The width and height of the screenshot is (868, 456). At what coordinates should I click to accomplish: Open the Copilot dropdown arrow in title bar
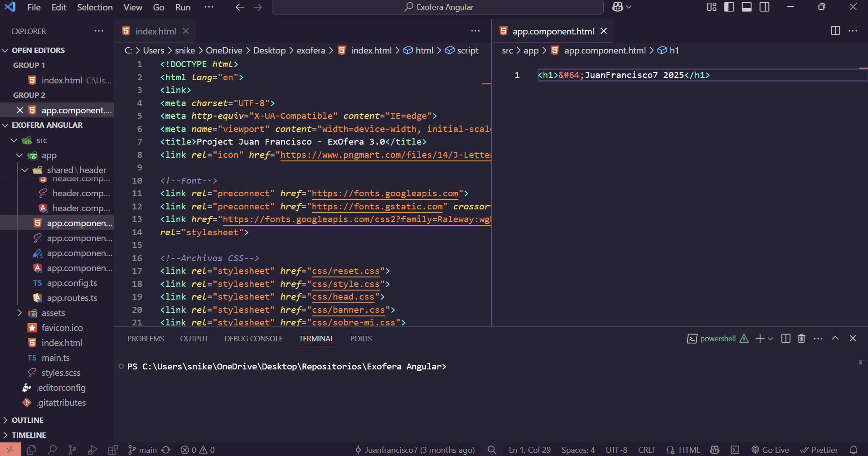[629, 7]
